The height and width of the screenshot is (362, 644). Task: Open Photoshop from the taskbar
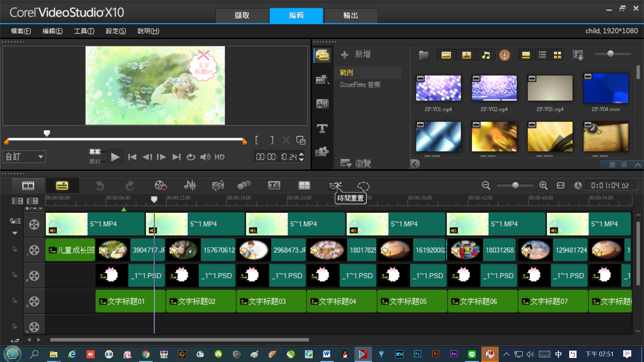(417, 354)
